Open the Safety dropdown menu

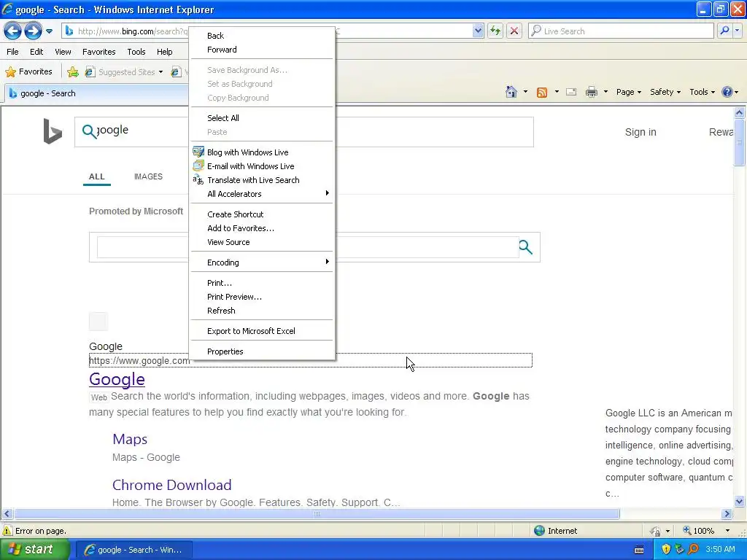[665, 92]
